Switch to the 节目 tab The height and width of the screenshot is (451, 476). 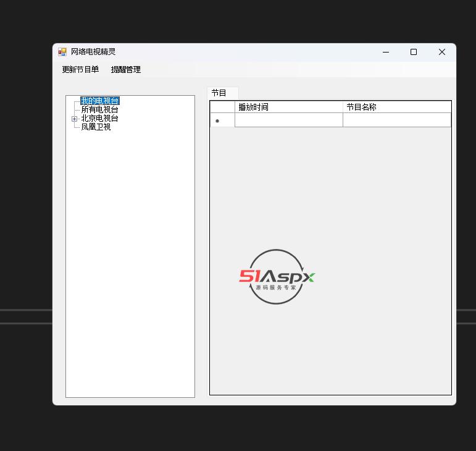click(222, 93)
